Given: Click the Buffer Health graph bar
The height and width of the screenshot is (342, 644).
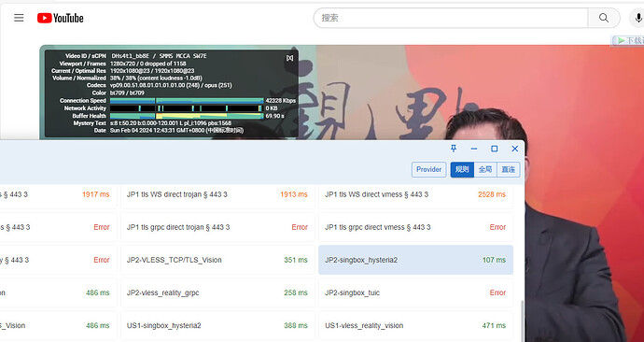Looking at the screenshot, I should [187, 116].
